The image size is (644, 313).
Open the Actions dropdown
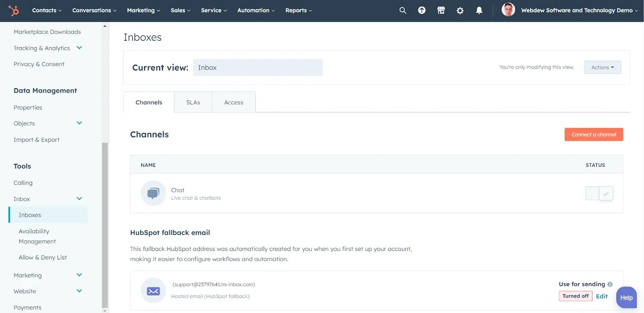(603, 67)
